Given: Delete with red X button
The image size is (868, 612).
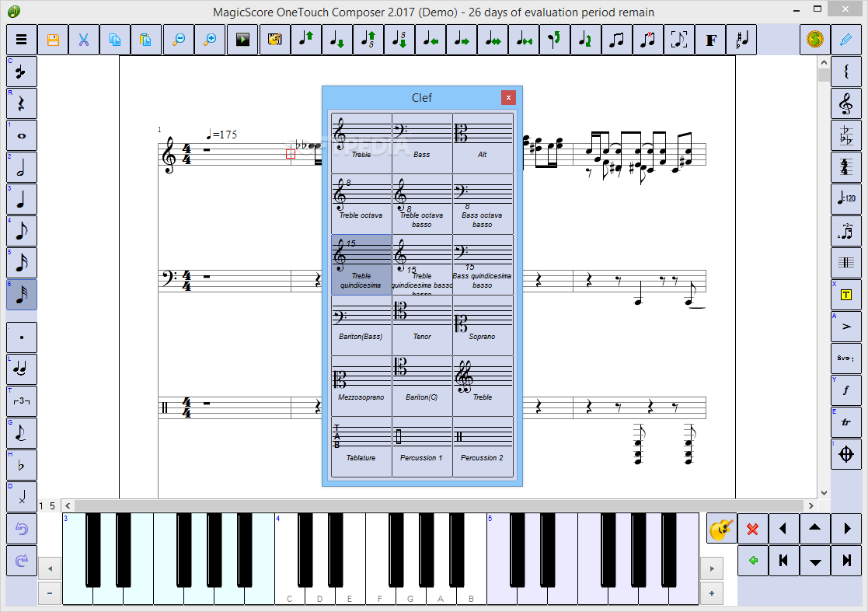Looking at the screenshot, I should [752, 529].
